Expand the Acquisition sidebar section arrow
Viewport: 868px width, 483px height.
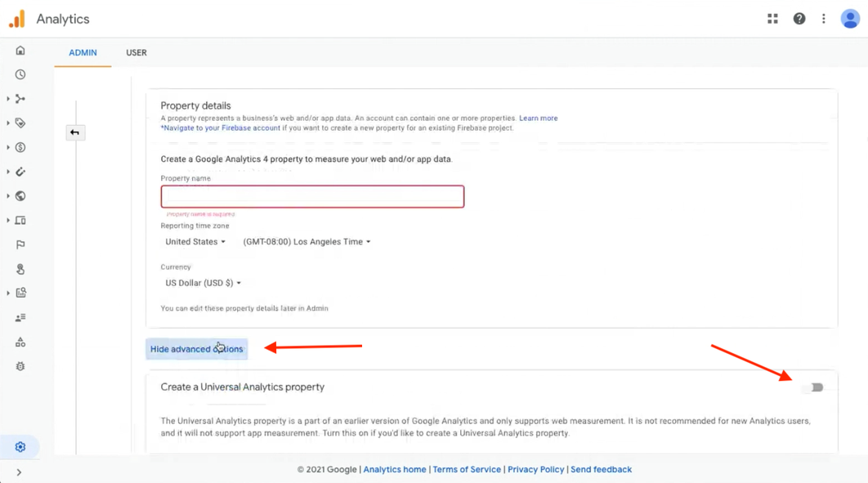(8, 99)
